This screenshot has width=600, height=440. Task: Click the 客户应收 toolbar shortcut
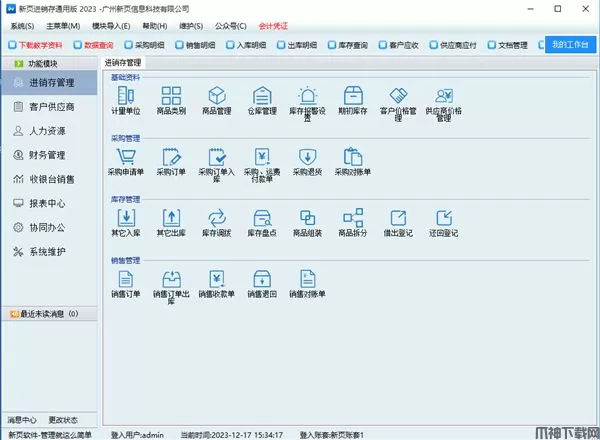[x=399, y=45]
